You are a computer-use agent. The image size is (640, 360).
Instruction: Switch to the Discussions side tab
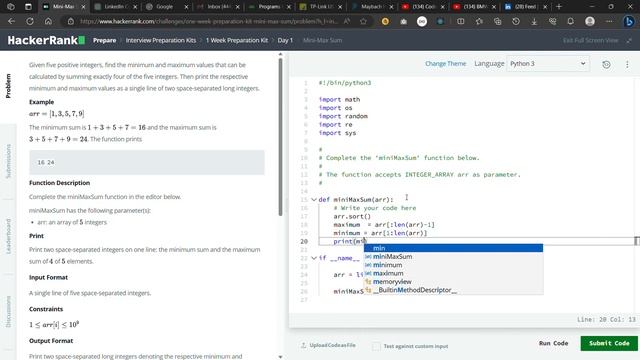[8, 311]
